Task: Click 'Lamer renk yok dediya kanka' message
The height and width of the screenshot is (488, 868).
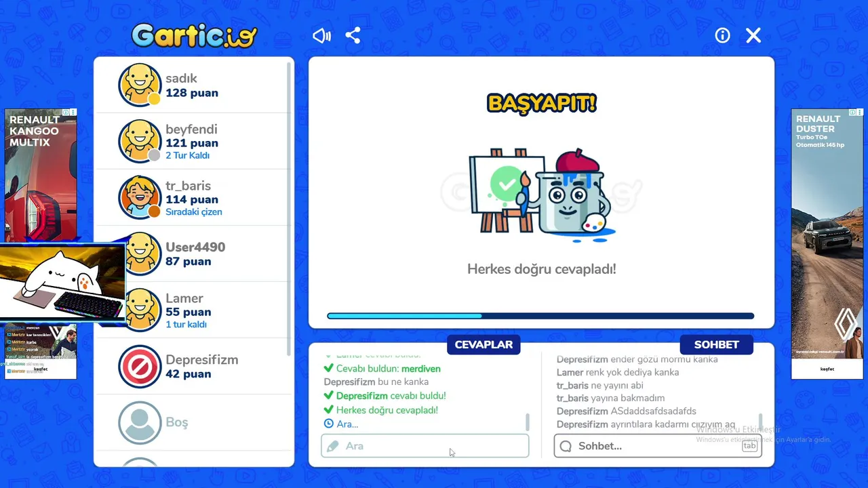Action: tap(618, 372)
